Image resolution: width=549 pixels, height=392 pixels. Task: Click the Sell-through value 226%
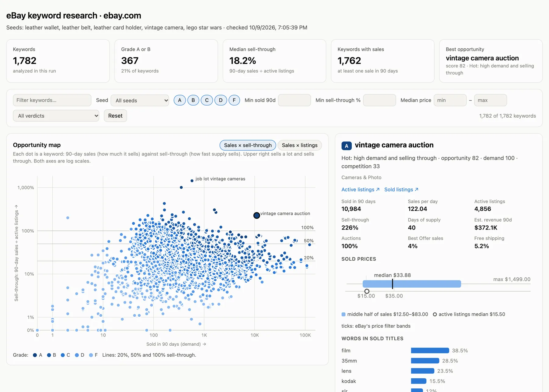click(x=350, y=228)
